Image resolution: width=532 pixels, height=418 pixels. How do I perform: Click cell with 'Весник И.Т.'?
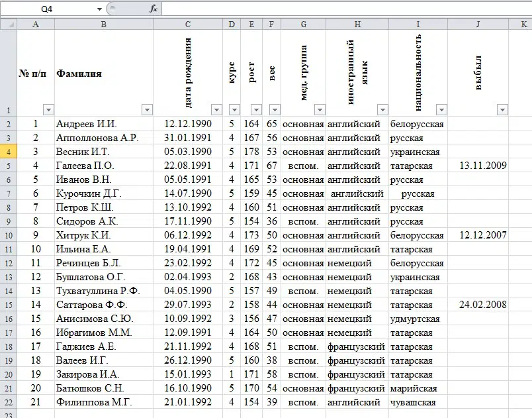tap(104, 152)
